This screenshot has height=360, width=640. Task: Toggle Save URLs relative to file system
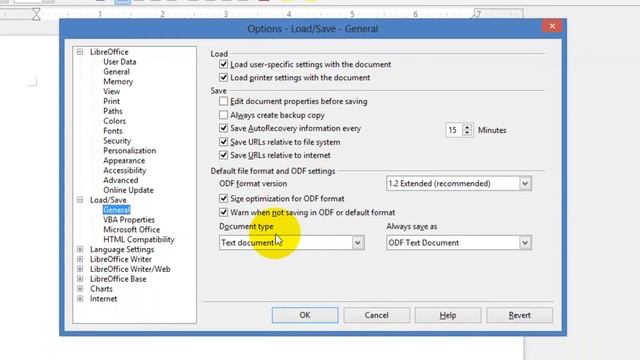[223, 142]
